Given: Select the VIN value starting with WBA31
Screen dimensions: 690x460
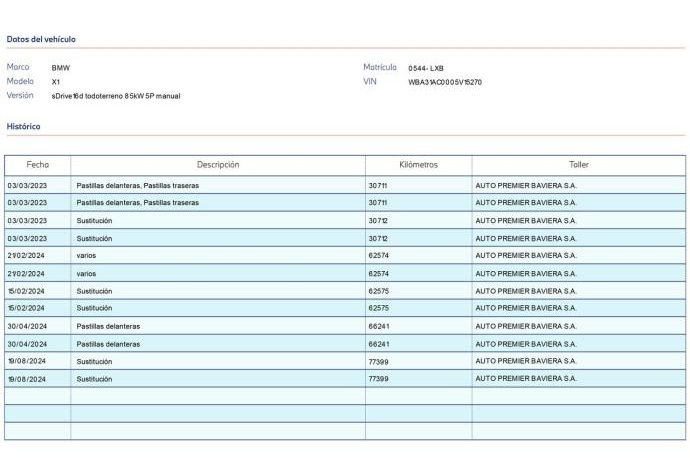Looking at the screenshot, I should [x=445, y=82].
